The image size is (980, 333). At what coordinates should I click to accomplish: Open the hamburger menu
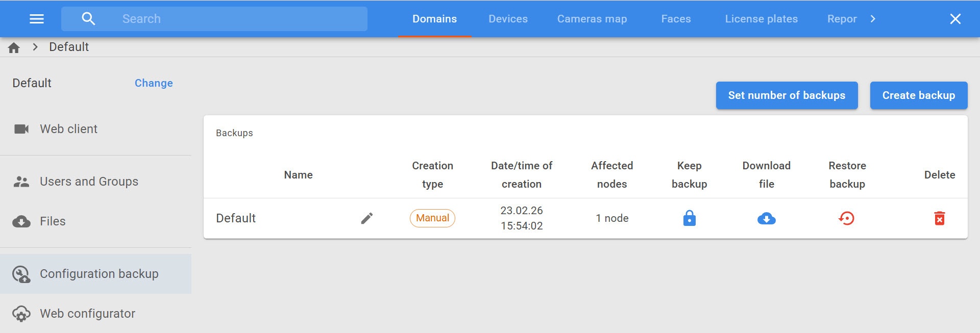(x=37, y=19)
